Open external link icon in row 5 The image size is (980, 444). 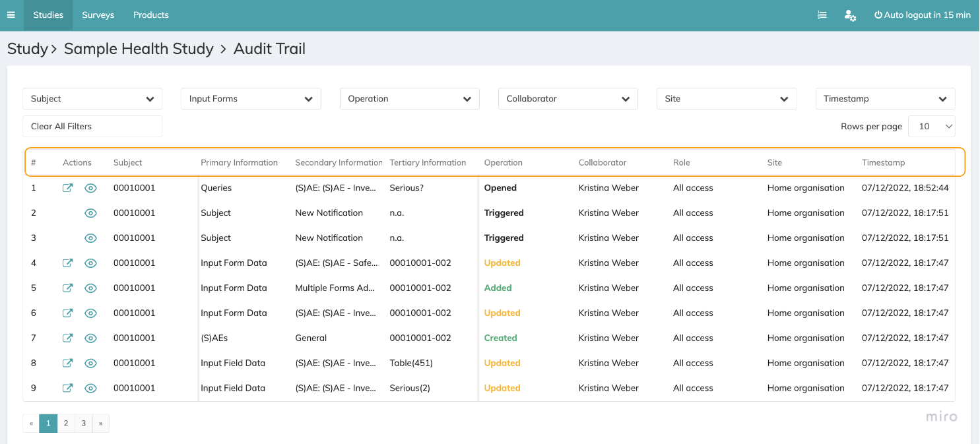[x=67, y=288]
